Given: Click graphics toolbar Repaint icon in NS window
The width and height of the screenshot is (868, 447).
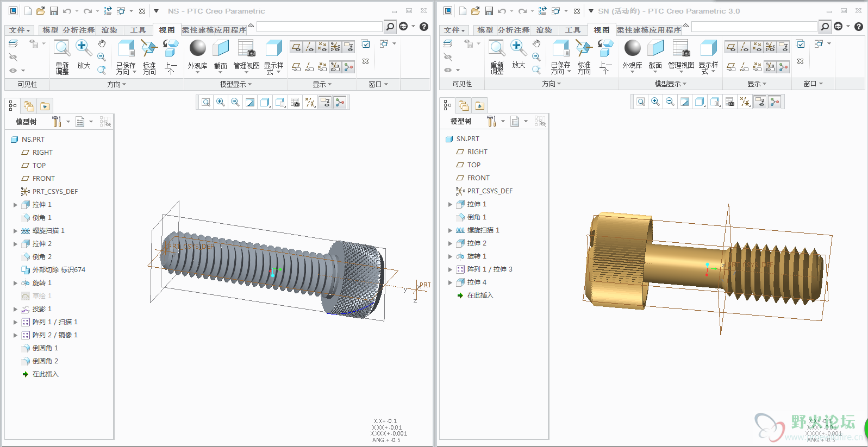Looking at the screenshot, I should (x=250, y=102).
